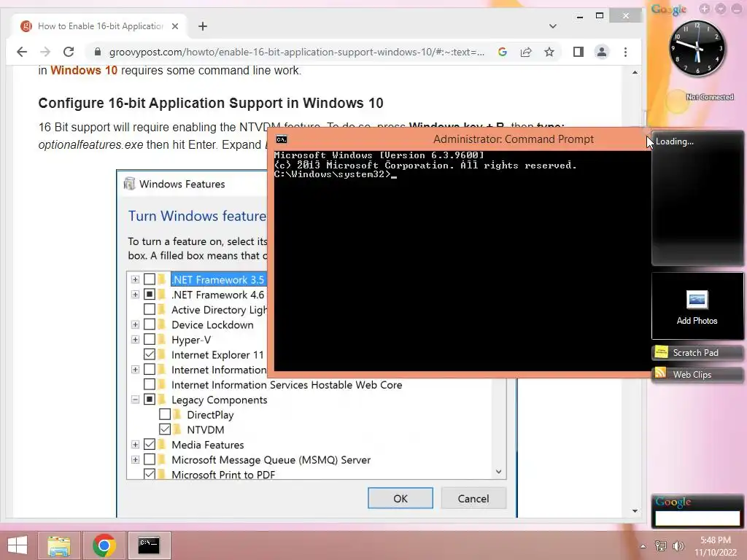Reload the groovypost page
747x560 pixels.
[69, 52]
